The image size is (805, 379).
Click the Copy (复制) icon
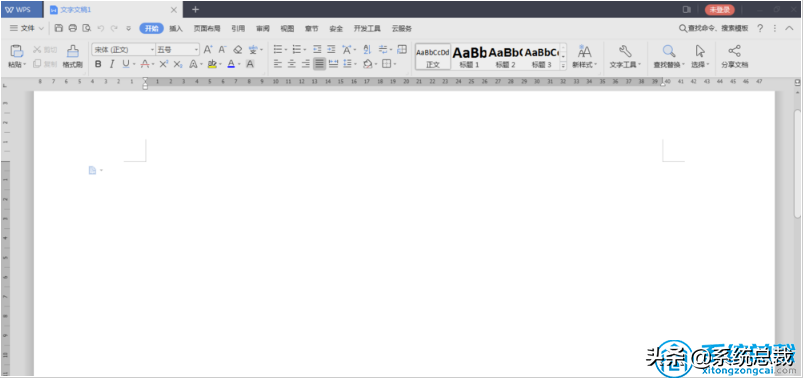click(x=37, y=64)
